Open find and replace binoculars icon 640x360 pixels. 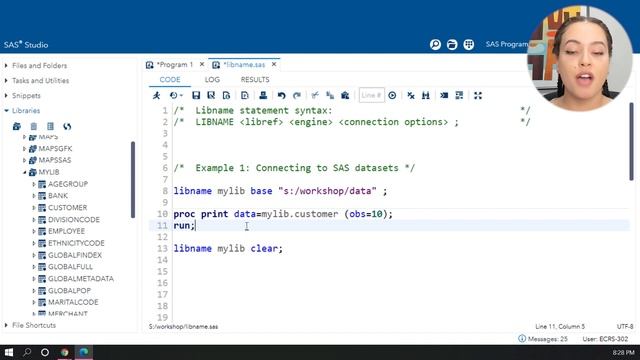[426, 96]
